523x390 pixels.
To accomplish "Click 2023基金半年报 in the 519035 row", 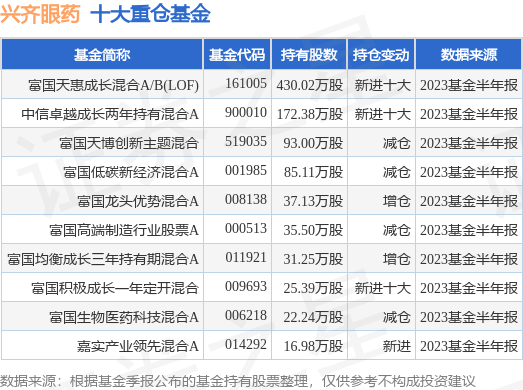I will click(x=469, y=143).
